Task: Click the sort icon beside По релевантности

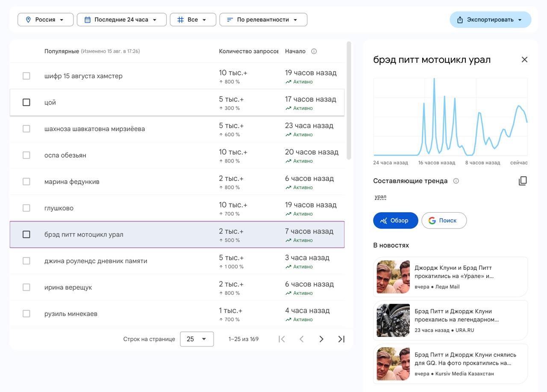Action: pyautogui.click(x=229, y=19)
